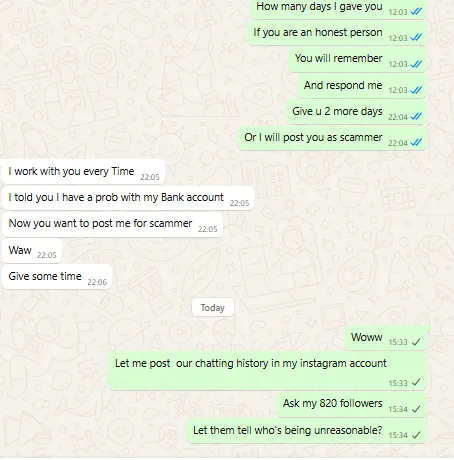Click 22:05 timestamp on the 'Waw' message
This screenshot has height=460, width=454.
47,255
